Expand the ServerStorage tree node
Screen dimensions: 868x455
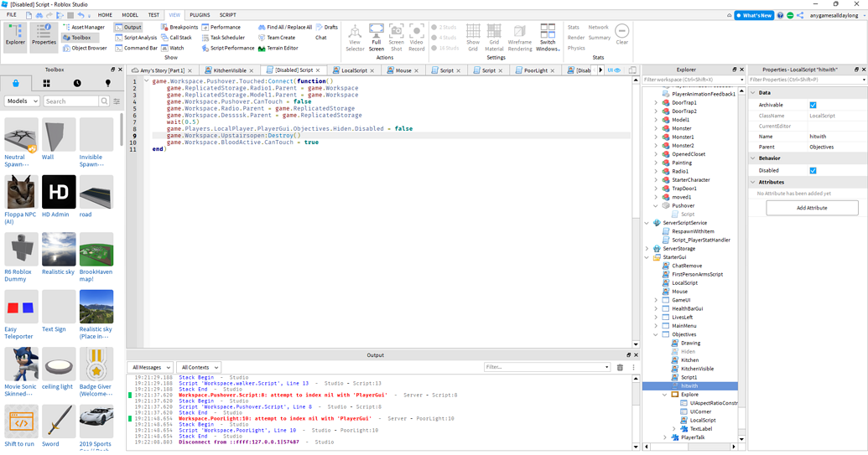point(647,248)
